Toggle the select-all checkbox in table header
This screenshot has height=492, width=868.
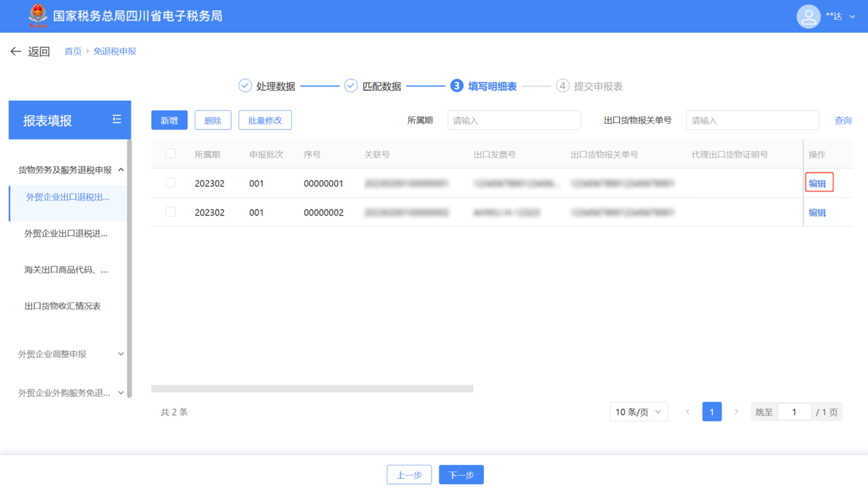coord(170,154)
